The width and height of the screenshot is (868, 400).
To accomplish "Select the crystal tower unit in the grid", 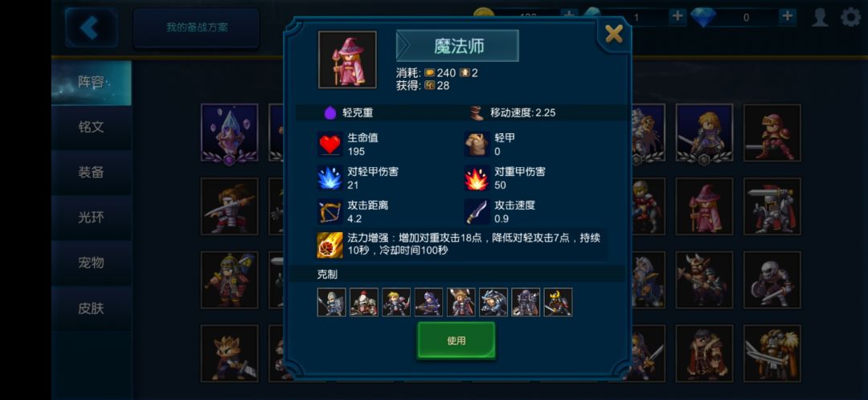I will pyautogui.click(x=229, y=133).
